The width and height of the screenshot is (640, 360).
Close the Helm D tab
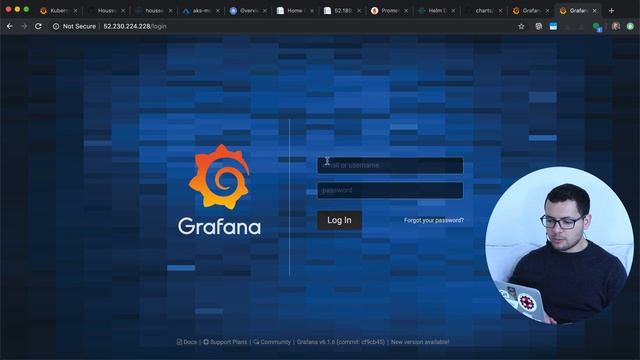coord(453,11)
